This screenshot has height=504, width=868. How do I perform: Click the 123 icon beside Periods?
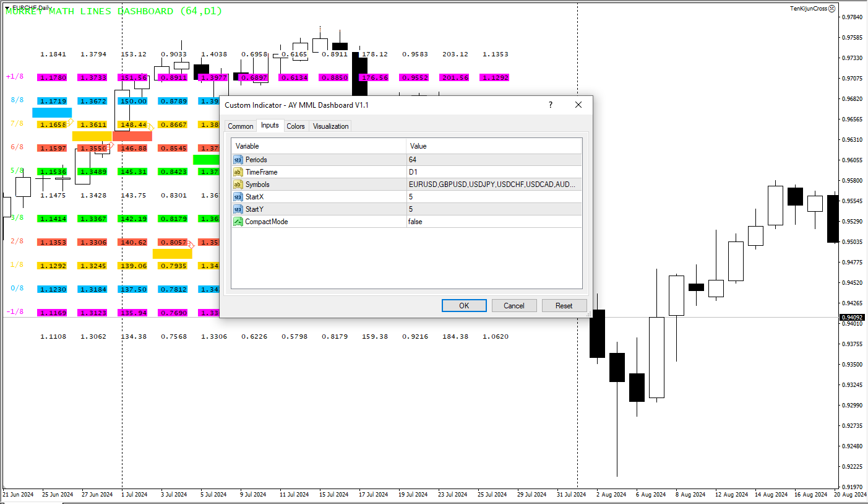point(238,159)
